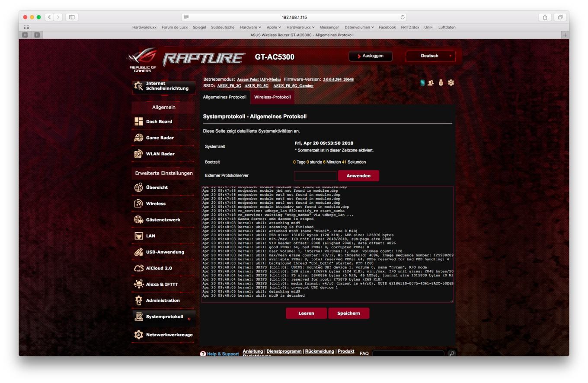Viewport: 588px width, 383px height.
Task: Open the guest network users status icon
Action: click(x=431, y=82)
